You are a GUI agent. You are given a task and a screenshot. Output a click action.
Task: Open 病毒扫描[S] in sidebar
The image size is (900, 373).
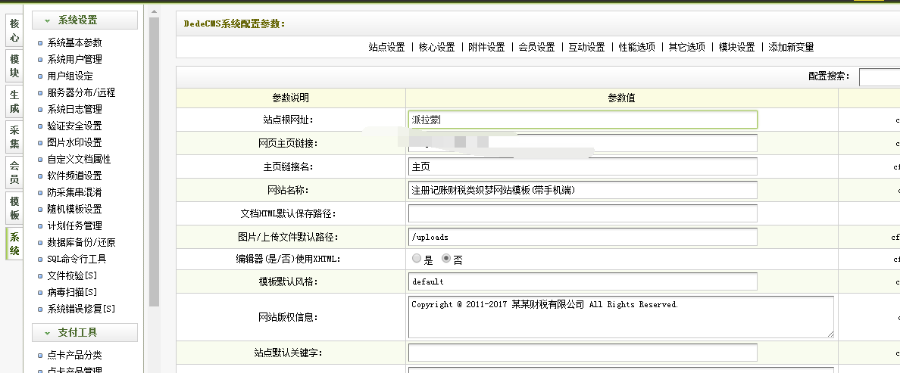click(72, 292)
